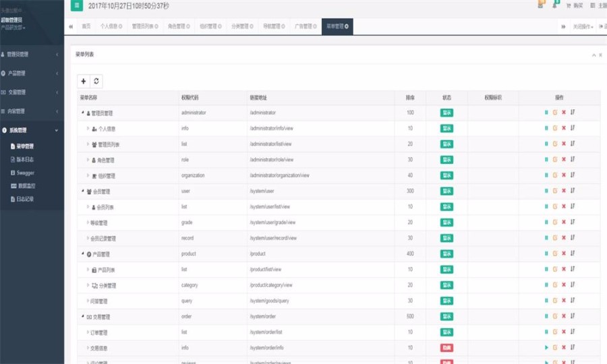Switch to the 首页 tab
The width and height of the screenshot is (607, 364).
click(86, 26)
